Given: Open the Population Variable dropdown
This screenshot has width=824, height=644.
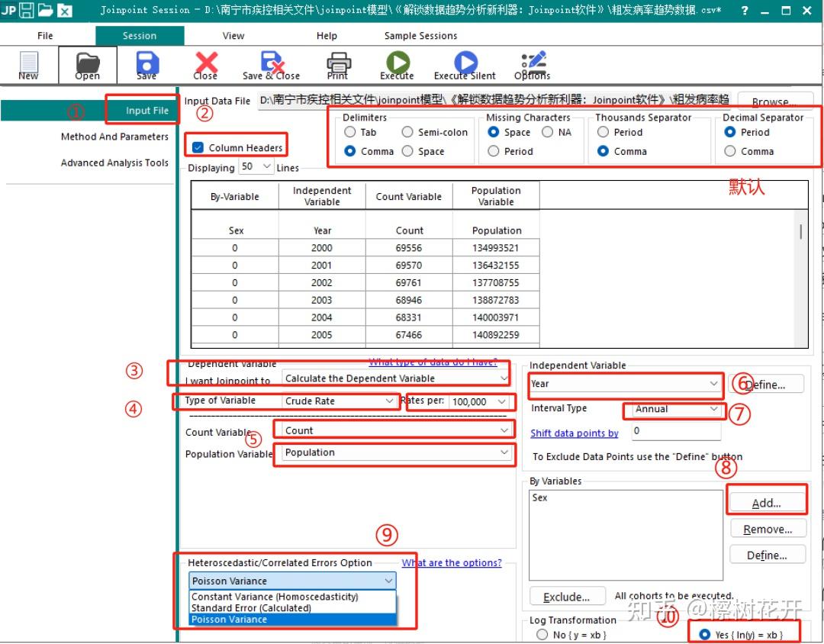Looking at the screenshot, I should coord(397,452).
